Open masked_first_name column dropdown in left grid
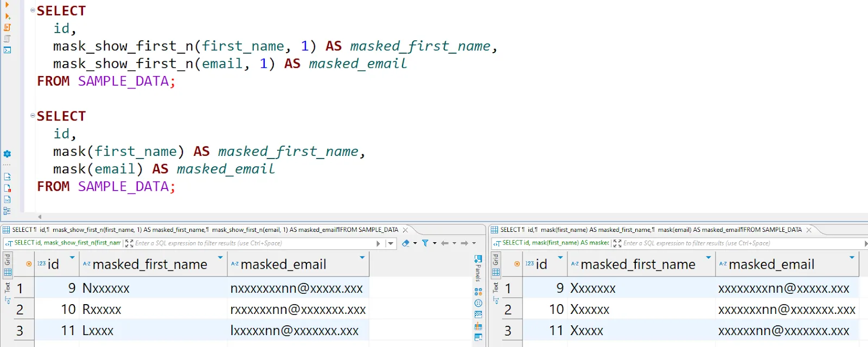This screenshot has width=868, height=347. 220,257
